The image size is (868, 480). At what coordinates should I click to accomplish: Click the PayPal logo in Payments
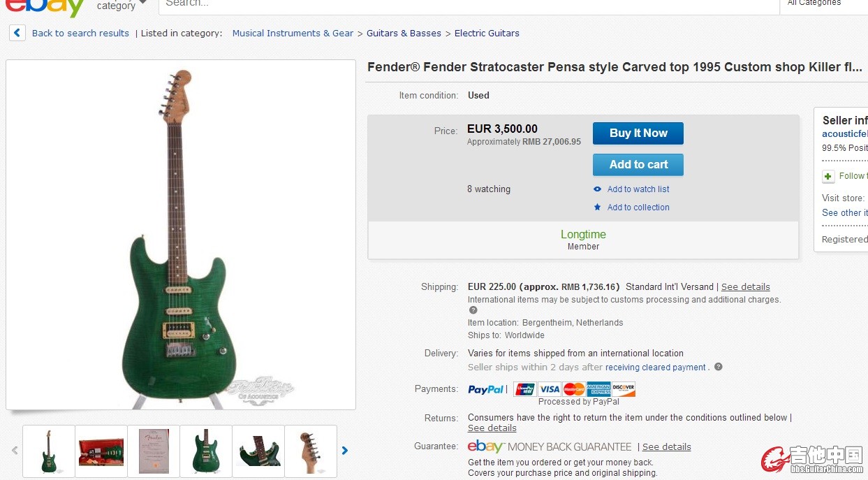tap(485, 389)
